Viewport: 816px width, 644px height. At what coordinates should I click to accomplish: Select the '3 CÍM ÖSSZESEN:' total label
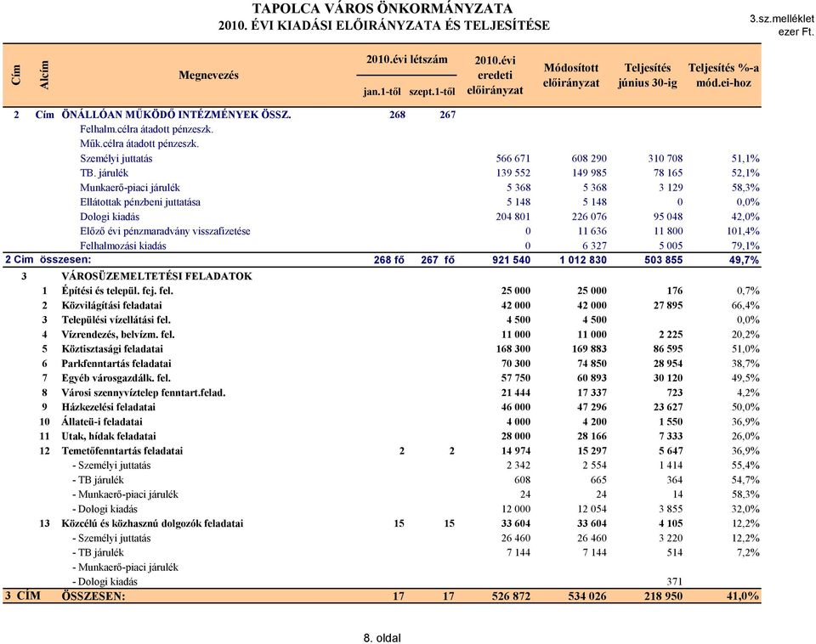point(65,596)
